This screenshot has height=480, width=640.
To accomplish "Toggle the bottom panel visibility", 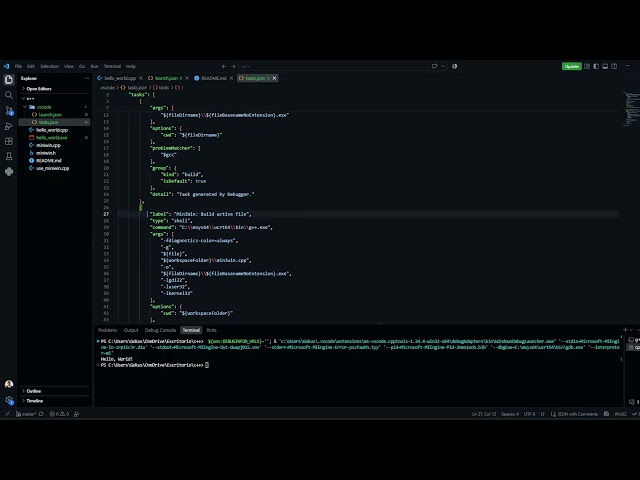I will click(x=605, y=66).
